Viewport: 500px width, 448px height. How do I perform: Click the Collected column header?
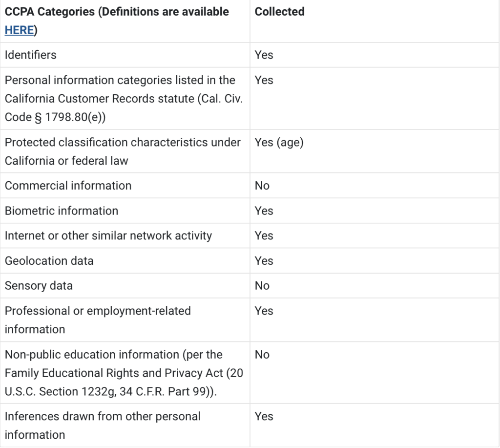pos(280,12)
